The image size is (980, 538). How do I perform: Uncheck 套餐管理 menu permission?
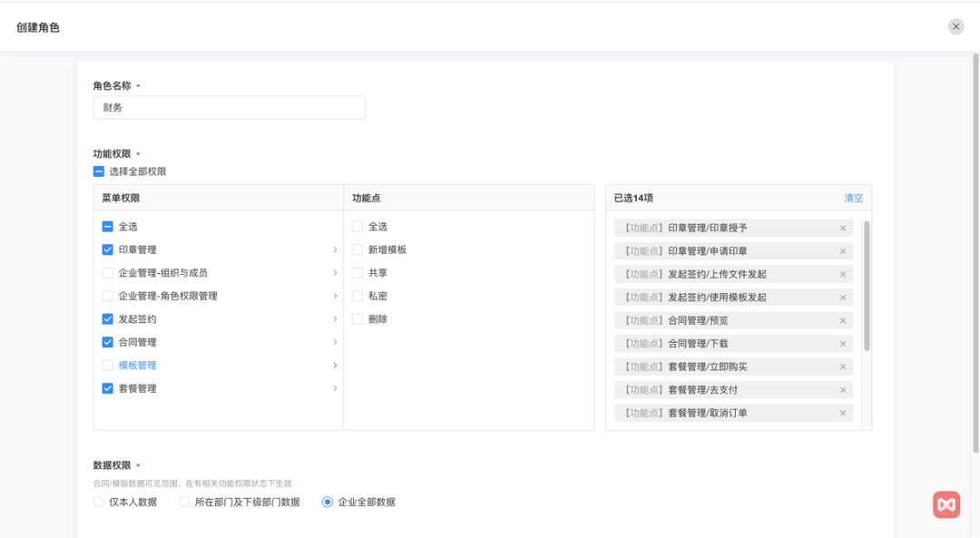pos(107,388)
